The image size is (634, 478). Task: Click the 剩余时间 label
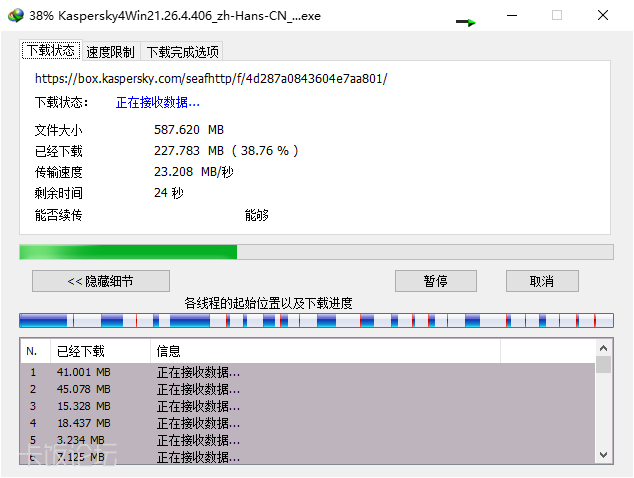tap(59, 193)
